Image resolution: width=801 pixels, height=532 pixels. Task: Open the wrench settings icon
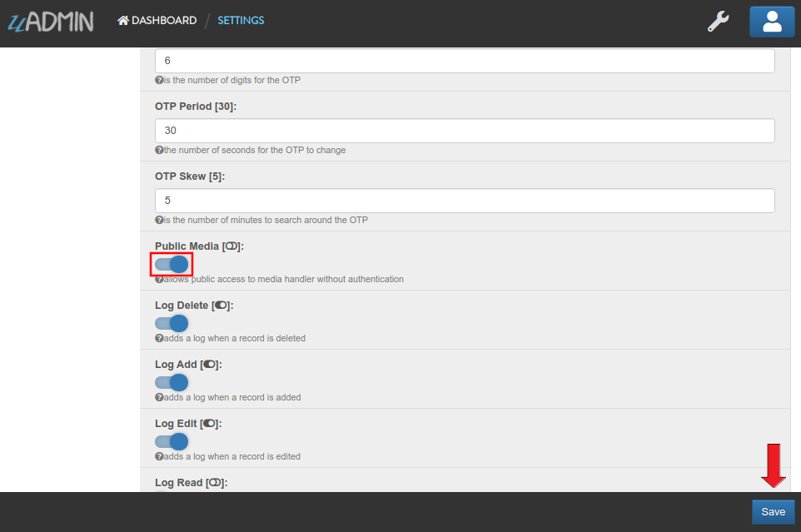coord(718,22)
